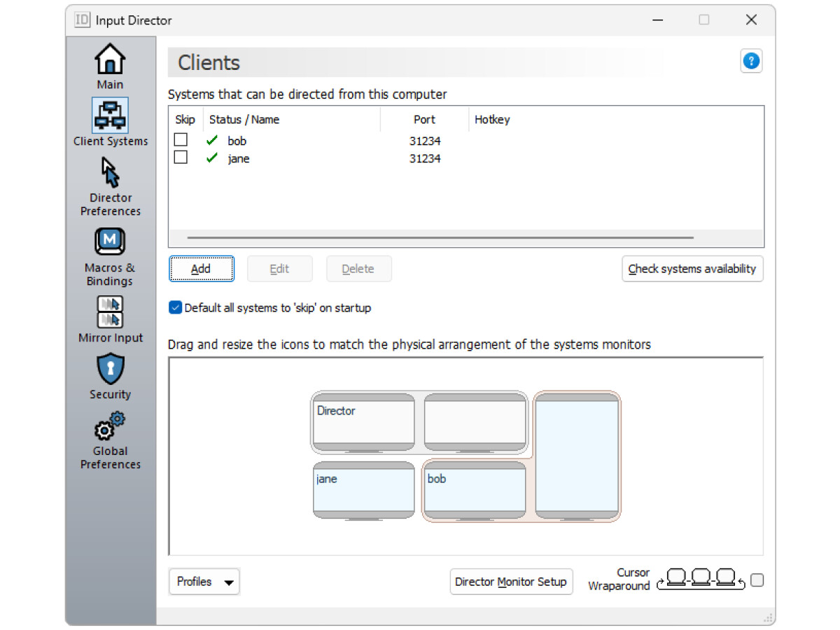Click port 31234 in jane's row
This screenshot has height=630, width=840.
425,158
